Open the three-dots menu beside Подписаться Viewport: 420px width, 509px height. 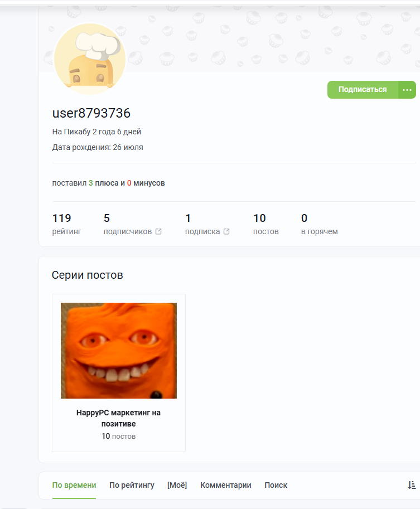click(x=407, y=90)
